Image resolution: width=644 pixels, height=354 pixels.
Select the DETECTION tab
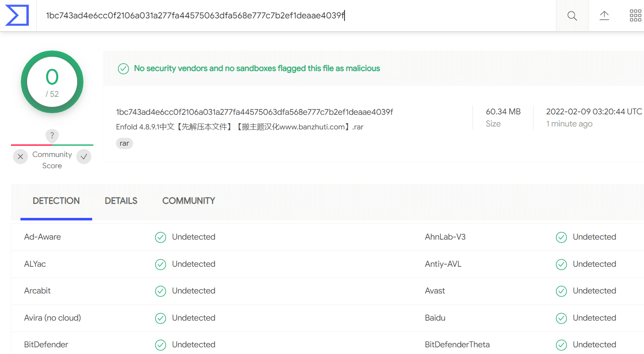[x=56, y=201]
